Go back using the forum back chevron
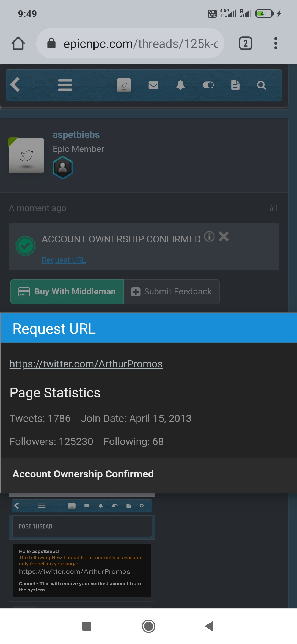Image resolution: width=297 pixels, height=644 pixels. [15, 84]
